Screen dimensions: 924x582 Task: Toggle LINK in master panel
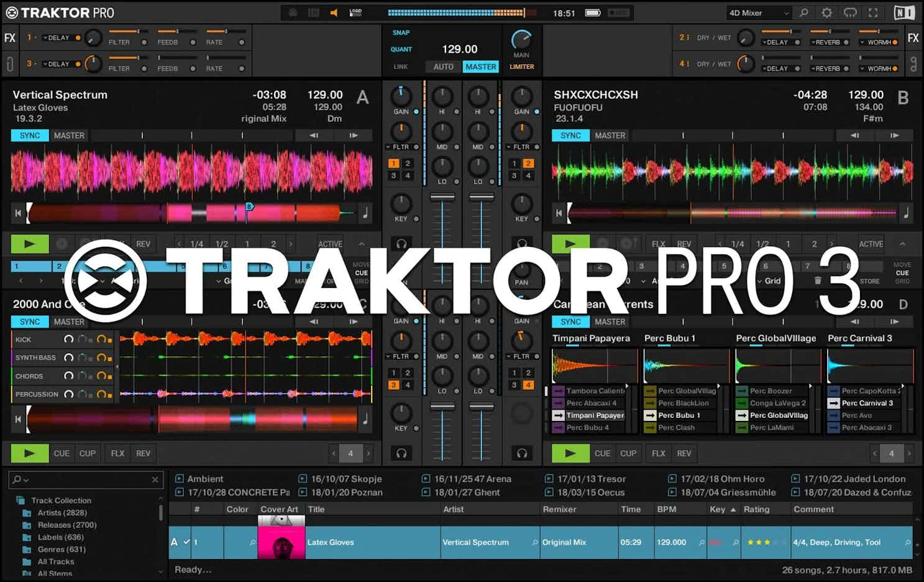(401, 67)
